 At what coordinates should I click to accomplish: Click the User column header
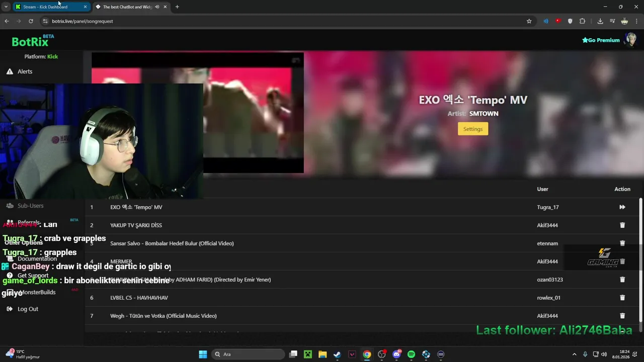tap(542, 189)
